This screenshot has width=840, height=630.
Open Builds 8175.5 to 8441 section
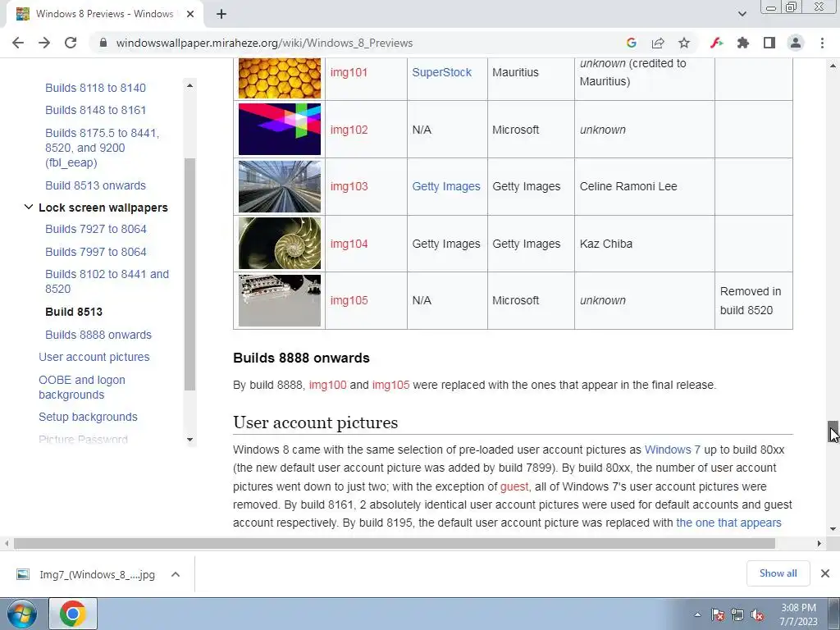102,148
